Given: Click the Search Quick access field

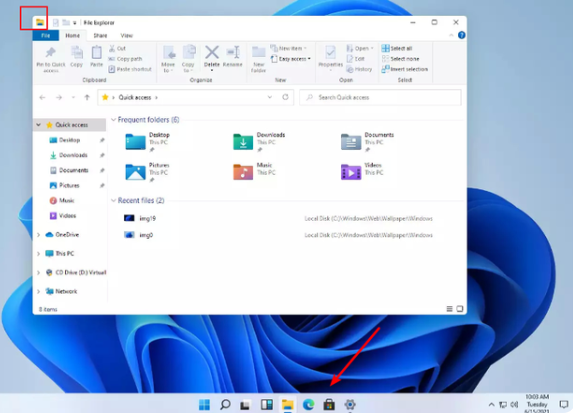Looking at the screenshot, I should coord(380,97).
